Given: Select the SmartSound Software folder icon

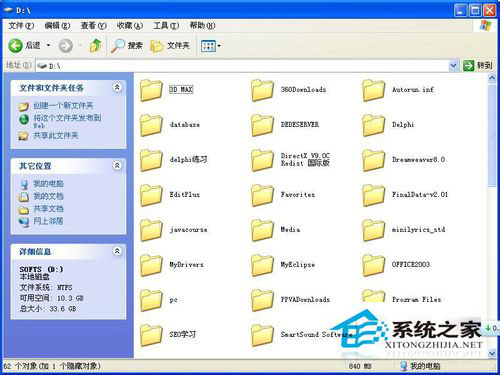Looking at the screenshot, I should tap(262, 335).
